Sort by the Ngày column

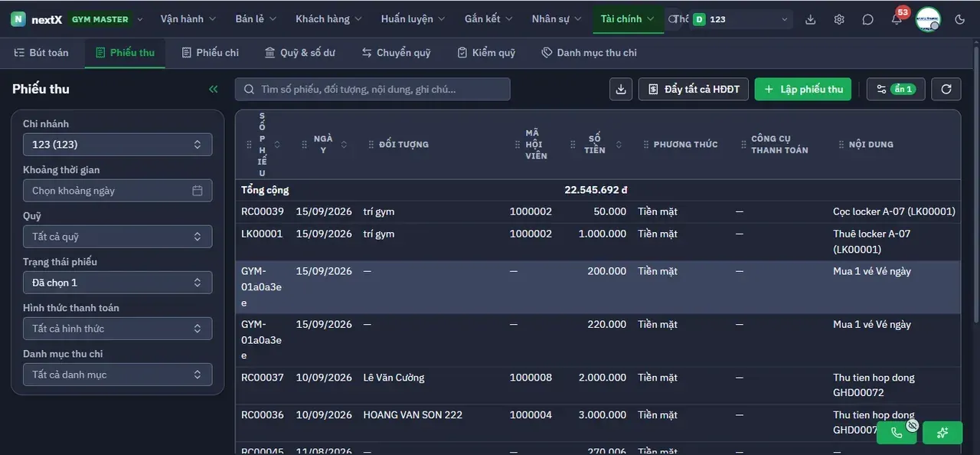click(344, 145)
